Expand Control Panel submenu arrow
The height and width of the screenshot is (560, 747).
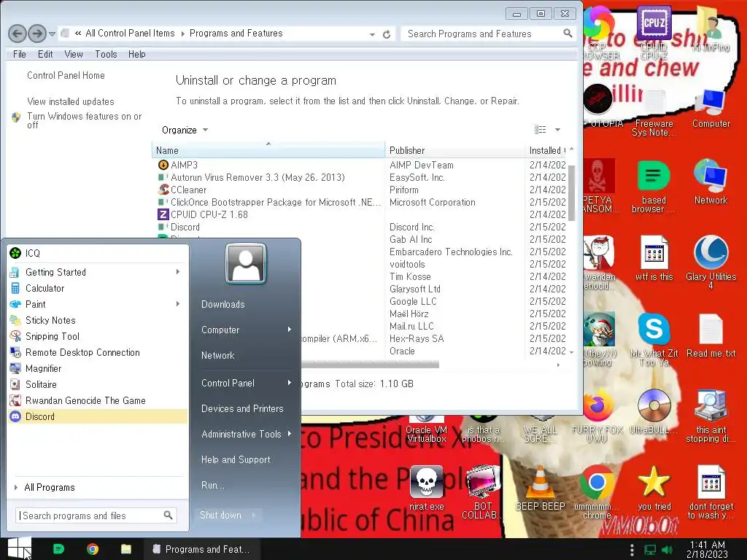pos(289,383)
